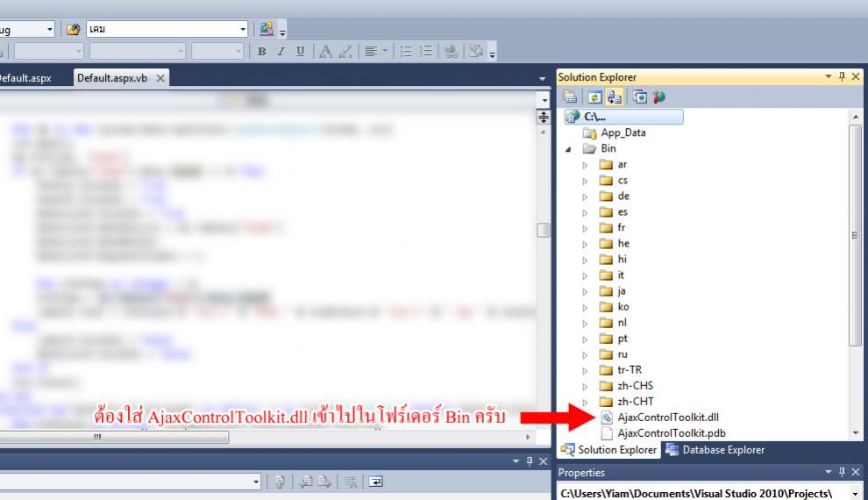Collapse the Bin folder
Screen dimensions: 868x500
point(568,149)
